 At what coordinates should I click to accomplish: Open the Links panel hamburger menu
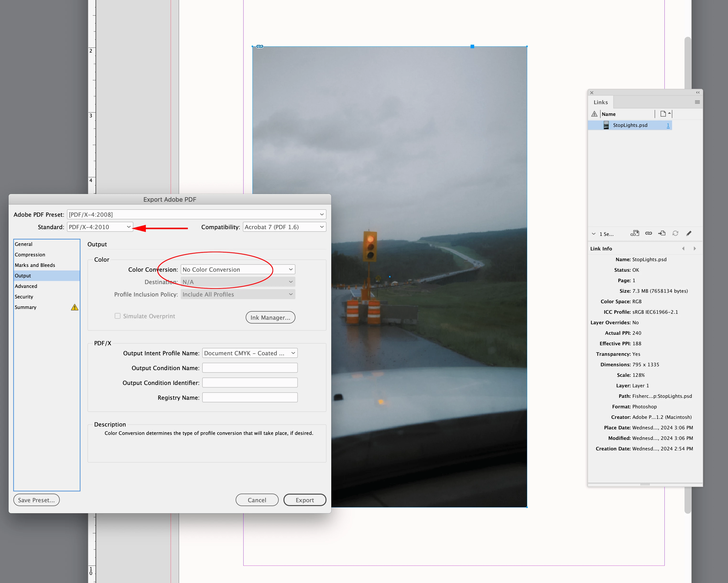pyautogui.click(x=697, y=102)
